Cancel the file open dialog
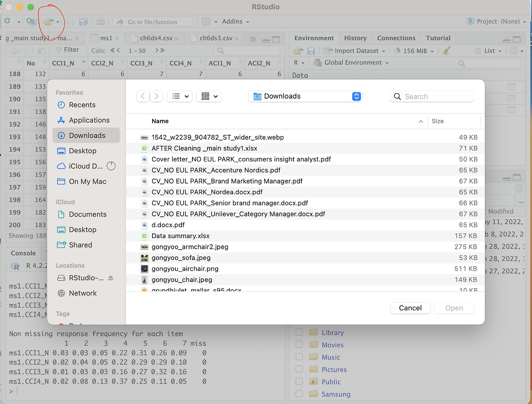Image resolution: width=532 pixels, height=404 pixels. 410,308
